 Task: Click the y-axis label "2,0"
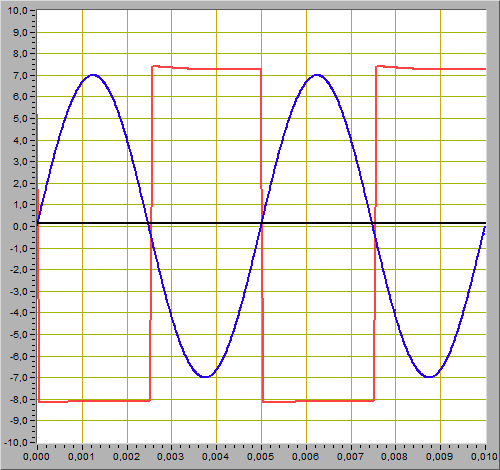click(20, 183)
